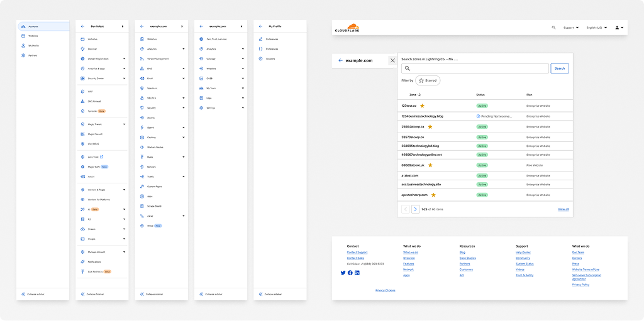
Task: Unstar the 29864atcorp.ca zone
Action: pos(430,127)
